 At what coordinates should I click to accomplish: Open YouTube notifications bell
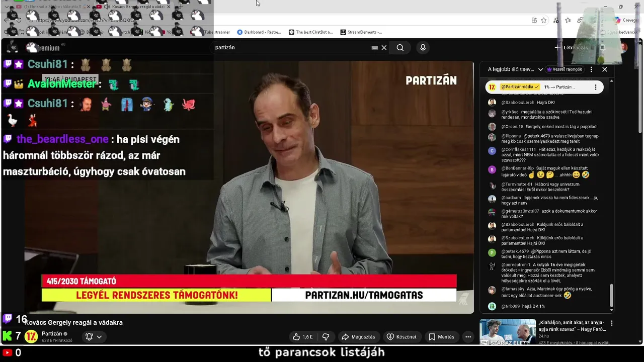tap(602, 48)
